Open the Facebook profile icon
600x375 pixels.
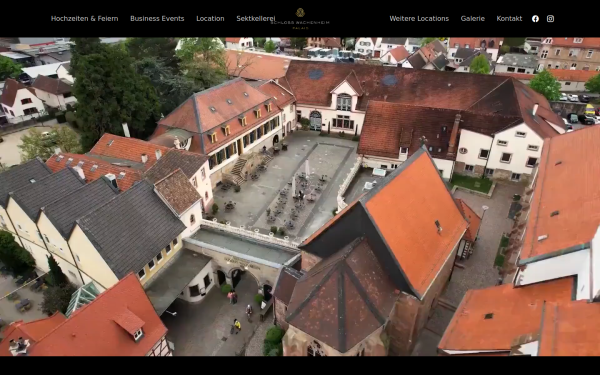(535, 19)
